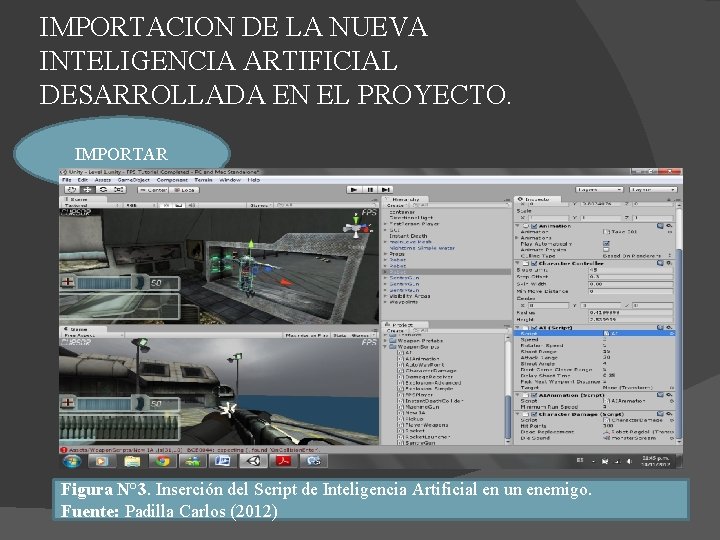Click the Skin Width input field
Viewport: 720px width, 540px height.
(630, 284)
